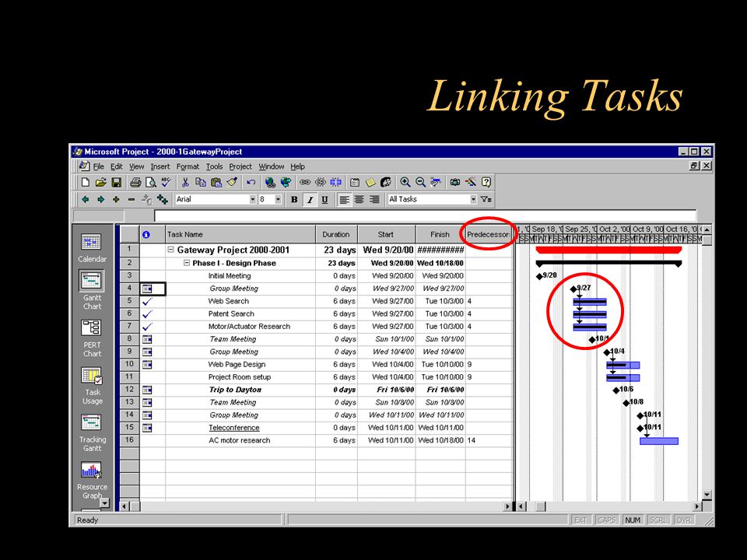The width and height of the screenshot is (747, 560).
Task: Click the Insert Hyperlink globe icon
Action: pyautogui.click(x=270, y=182)
